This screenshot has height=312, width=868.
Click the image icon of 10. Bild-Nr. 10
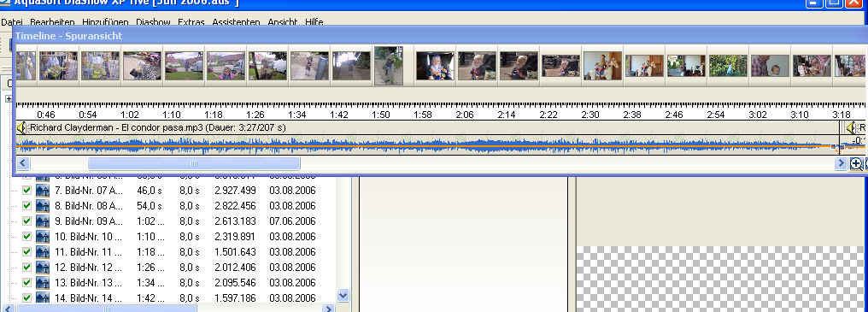coord(43,237)
